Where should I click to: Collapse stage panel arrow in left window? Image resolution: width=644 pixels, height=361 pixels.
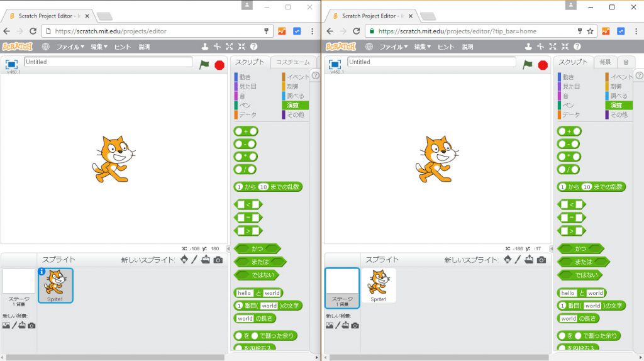[x=228, y=248]
